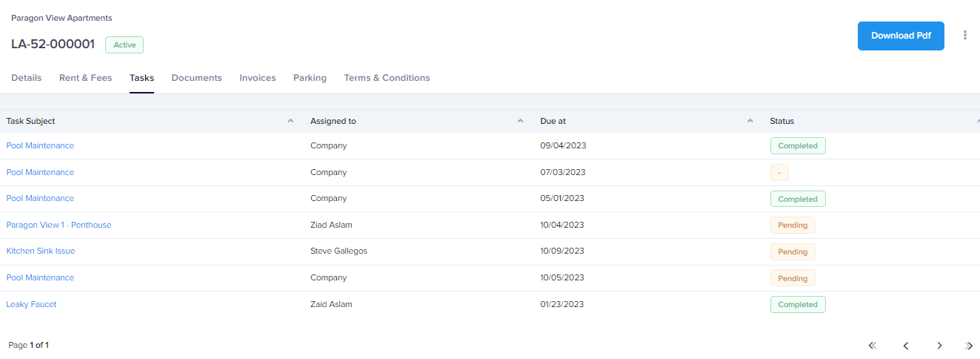Sort by Assigned to column arrow
Viewport: 980px width, 359px height.
[521, 121]
